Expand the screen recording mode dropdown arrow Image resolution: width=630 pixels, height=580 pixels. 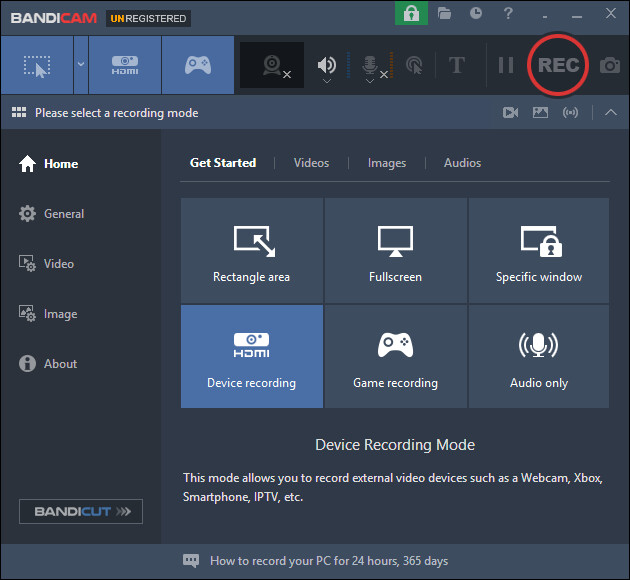pyautogui.click(x=80, y=65)
